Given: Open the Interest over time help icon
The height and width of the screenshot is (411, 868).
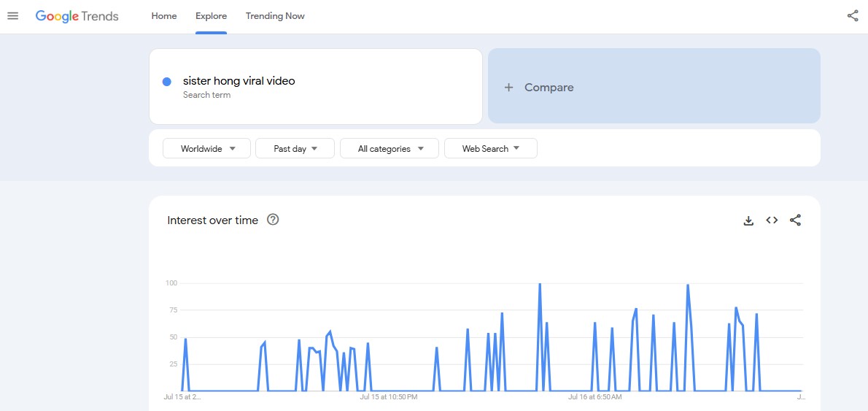Looking at the screenshot, I should tap(272, 220).
